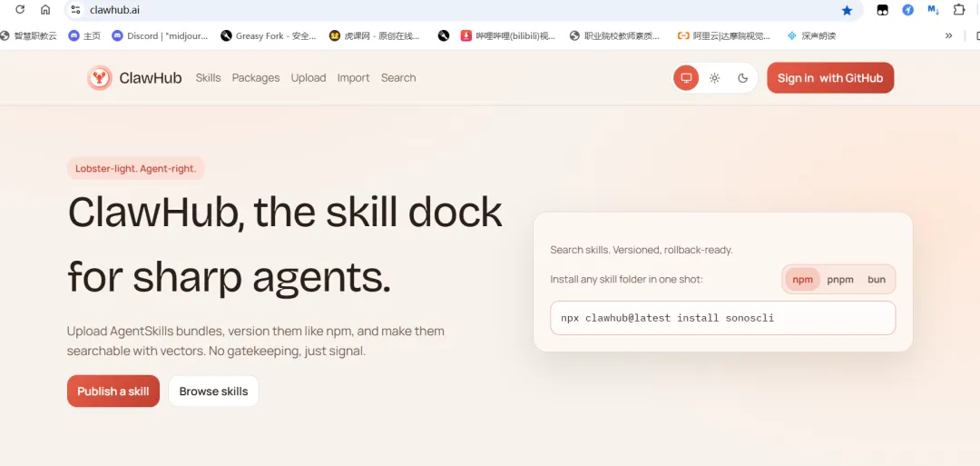This screenshot has height=466, width=980.
Task: Select the npm package manager tab
Action: click(x=802, y=279)
